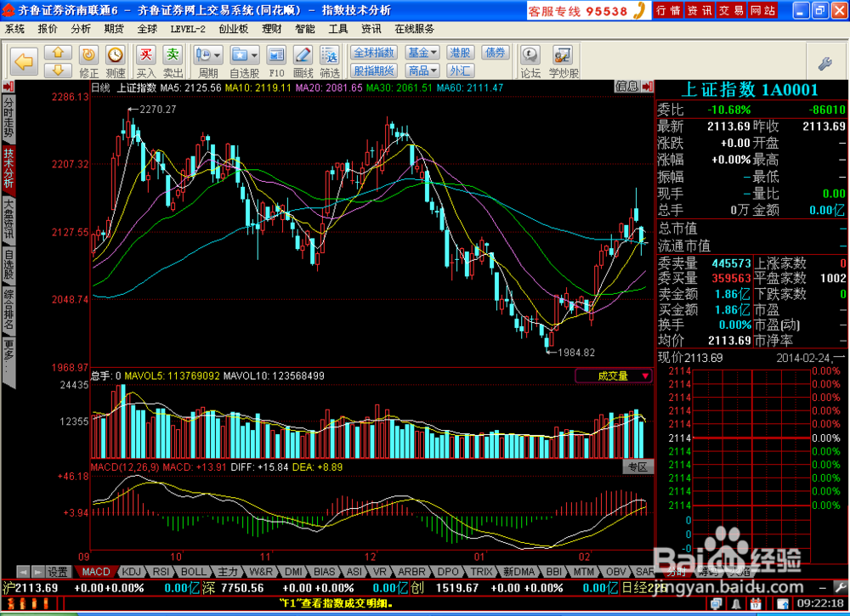The image size is (850, 616).
Task: Open the 成交量 indicator dropdown
Action: point(614,376)
